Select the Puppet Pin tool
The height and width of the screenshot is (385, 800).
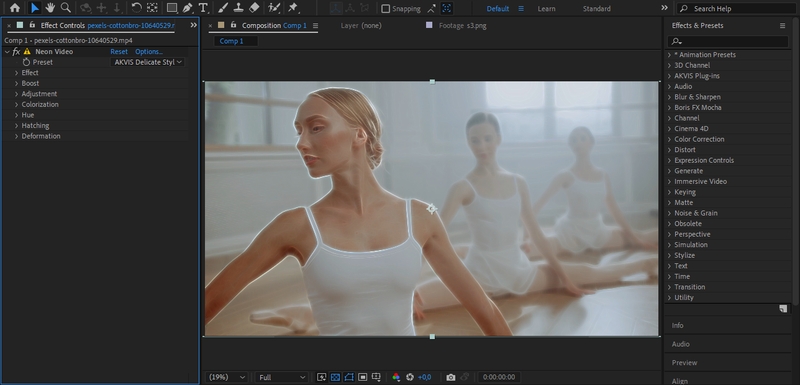[293, 8]
